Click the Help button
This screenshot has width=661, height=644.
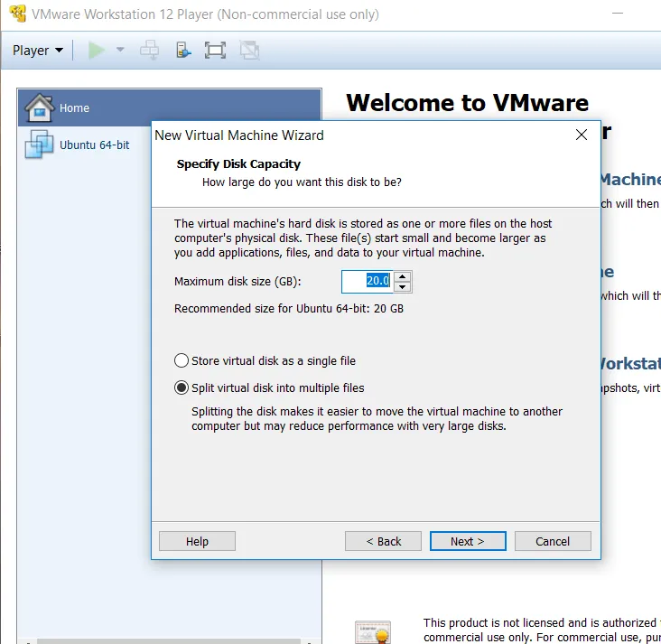(x=197, y=541)
